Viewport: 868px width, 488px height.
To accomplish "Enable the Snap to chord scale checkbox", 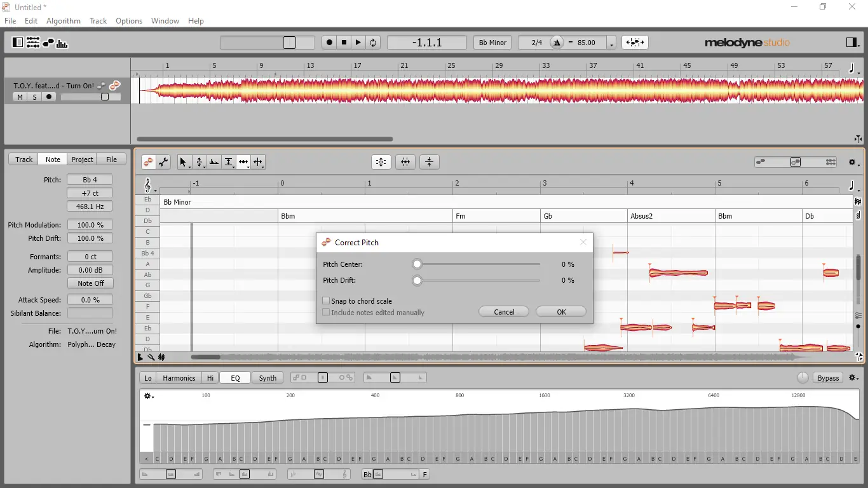I will coord(326,301).
